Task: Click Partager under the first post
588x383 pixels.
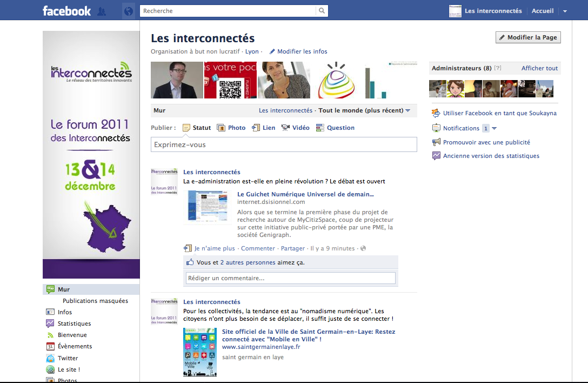Action: 293,248
